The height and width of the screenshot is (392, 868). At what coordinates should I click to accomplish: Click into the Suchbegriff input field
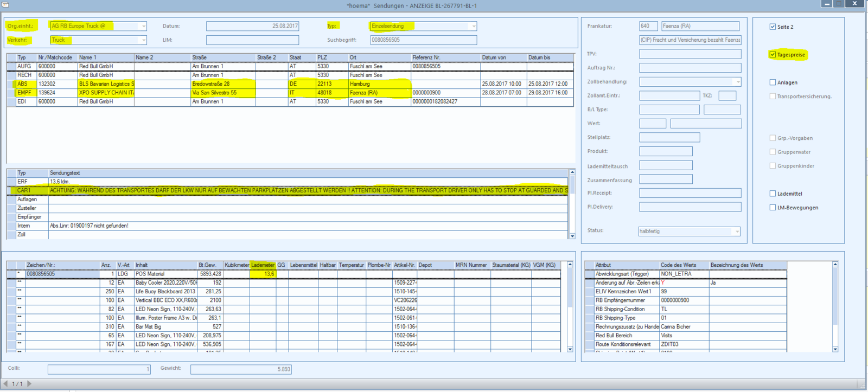423,40
